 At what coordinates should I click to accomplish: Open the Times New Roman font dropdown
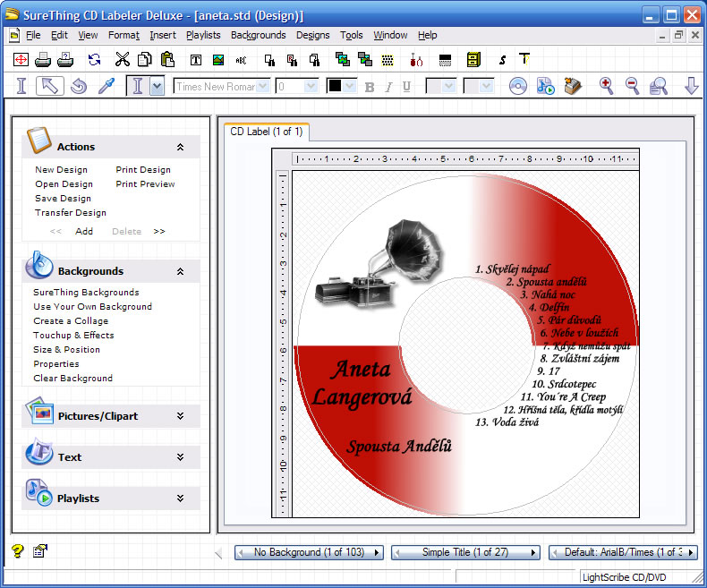point(262,87)
